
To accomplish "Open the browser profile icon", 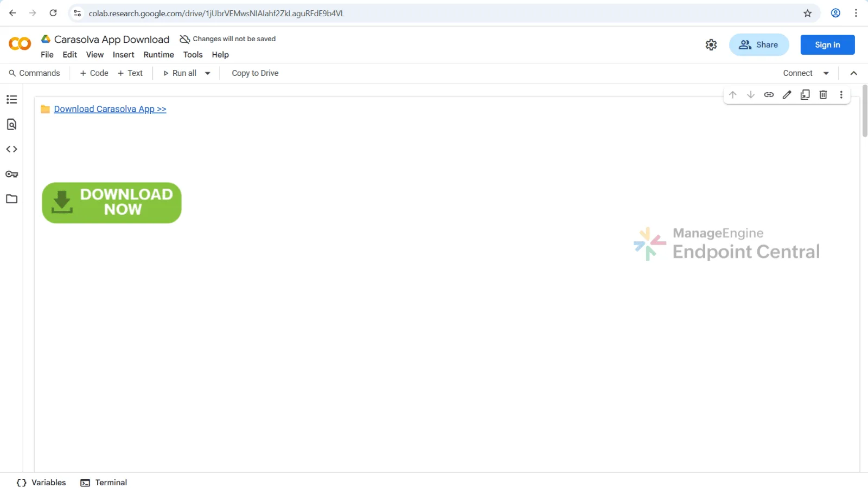I will pos(835,13).
